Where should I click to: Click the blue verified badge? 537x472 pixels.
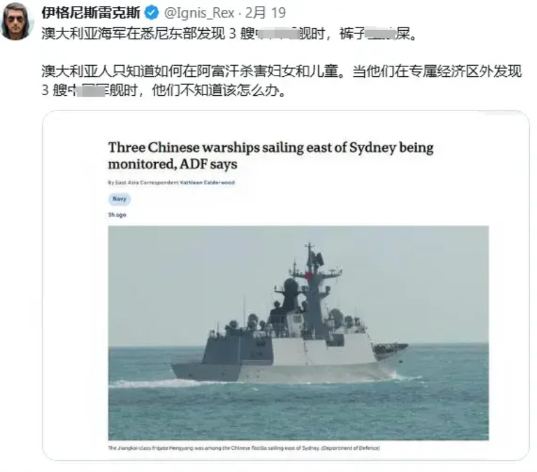click(151, 13)
